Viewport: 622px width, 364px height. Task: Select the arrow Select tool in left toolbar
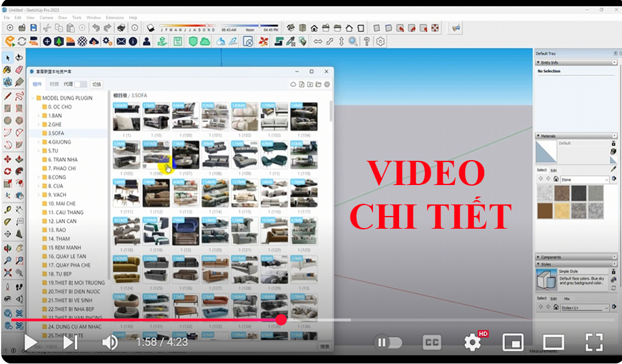[x=8, y=57]
